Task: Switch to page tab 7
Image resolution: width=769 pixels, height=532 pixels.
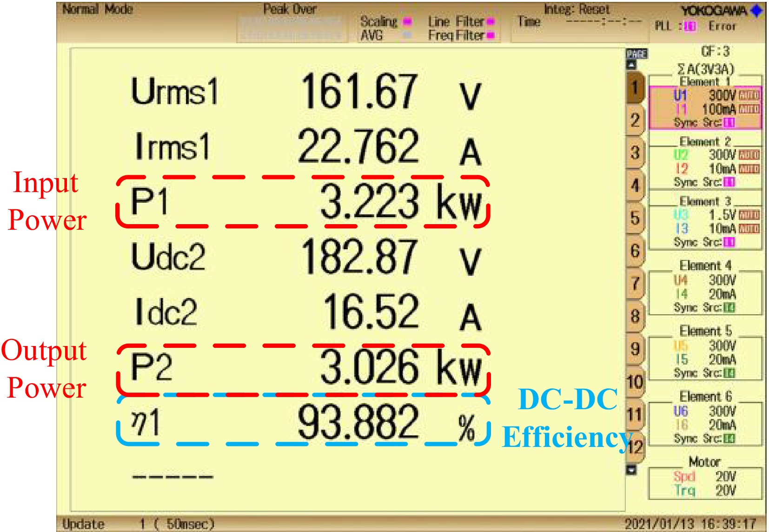Action: pyautogui.click(x=635, y=283)
